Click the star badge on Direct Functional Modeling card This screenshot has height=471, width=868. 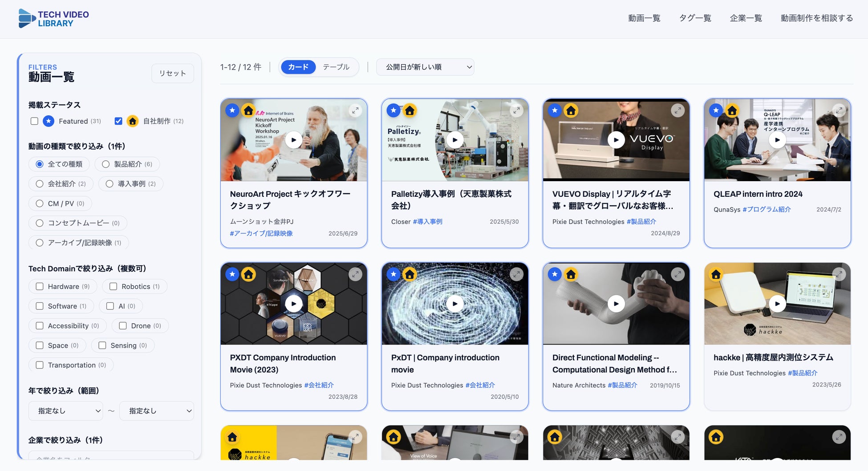pyautogui.click(x=555, y=274)
